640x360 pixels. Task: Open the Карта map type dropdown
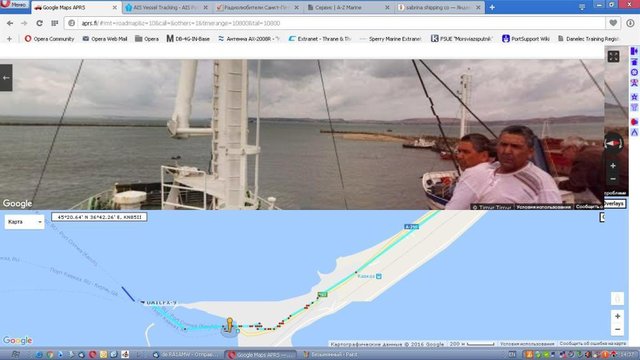click(x=24, y=222)
